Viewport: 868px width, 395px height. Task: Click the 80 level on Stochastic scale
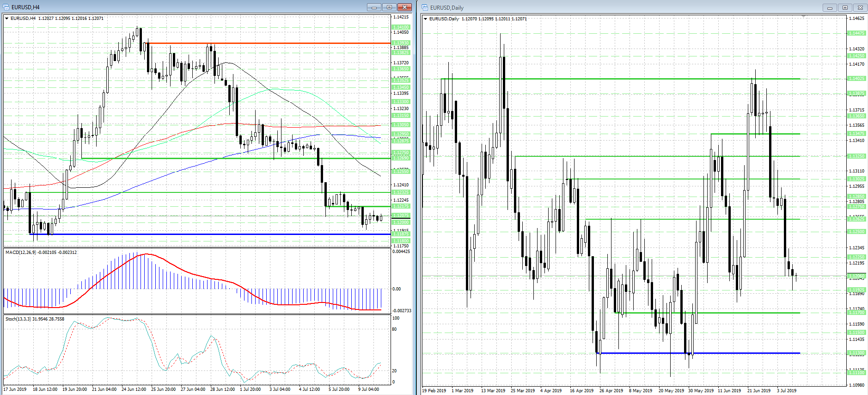(x=394, y=329)
